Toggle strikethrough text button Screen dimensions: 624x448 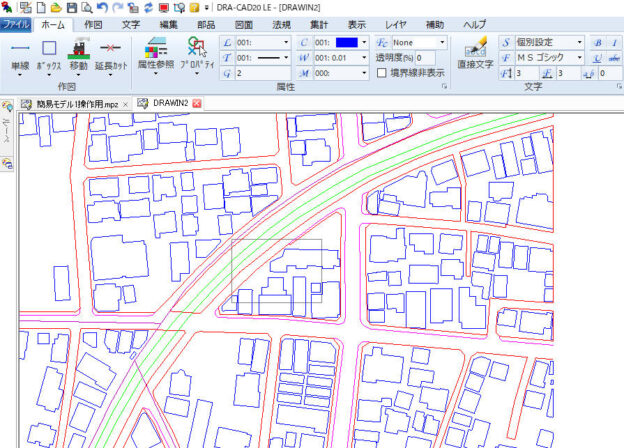click(x=614, y=58)
